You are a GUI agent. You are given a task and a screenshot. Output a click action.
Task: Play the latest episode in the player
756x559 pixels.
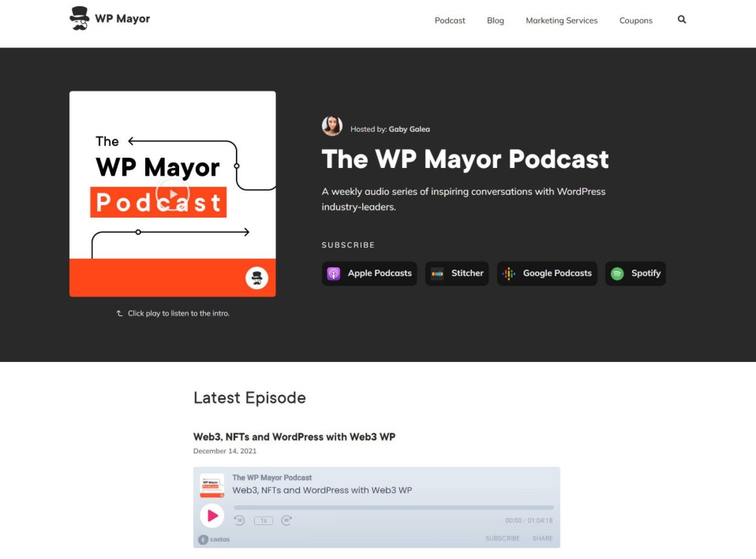(212, 515)
